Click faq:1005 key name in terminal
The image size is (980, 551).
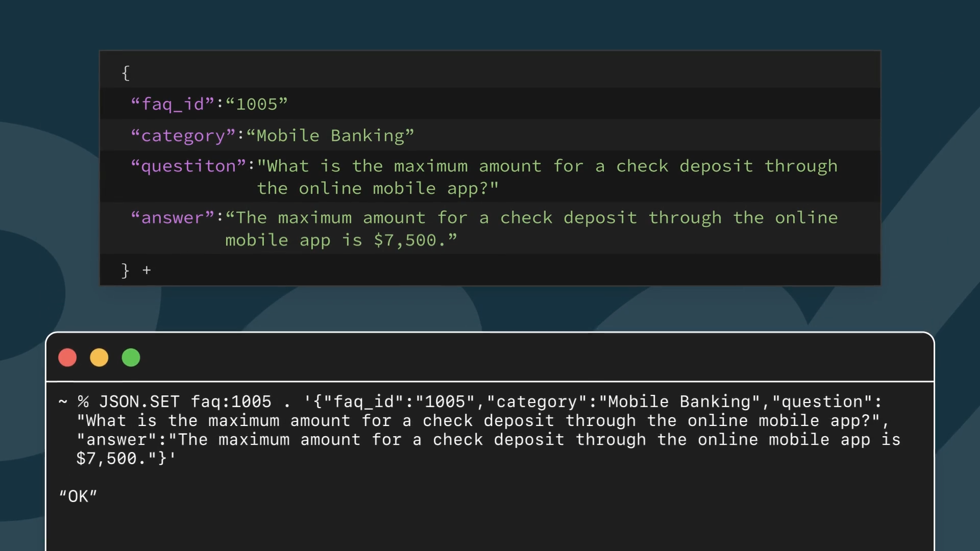231,402
